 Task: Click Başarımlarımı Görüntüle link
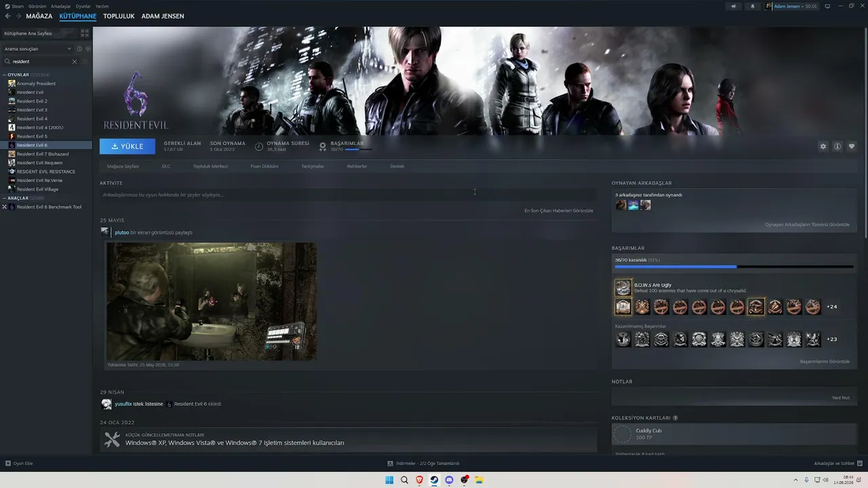point(825,361)
